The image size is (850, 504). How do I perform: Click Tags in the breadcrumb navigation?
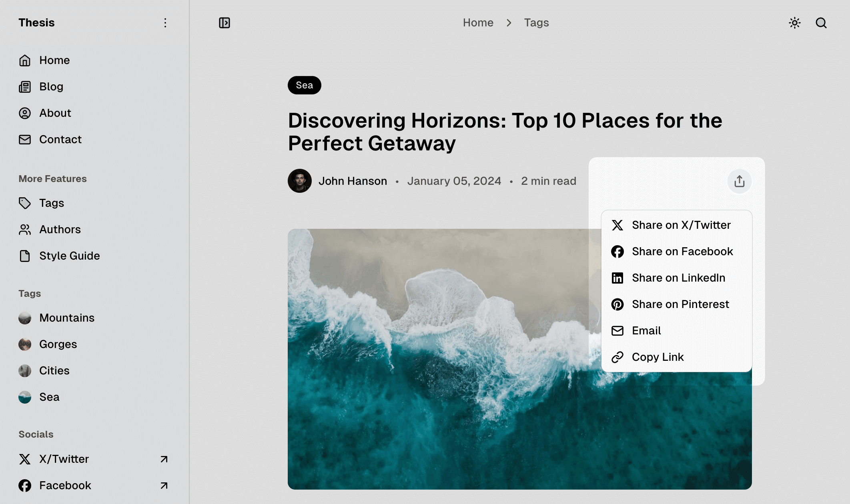[536, 23]
